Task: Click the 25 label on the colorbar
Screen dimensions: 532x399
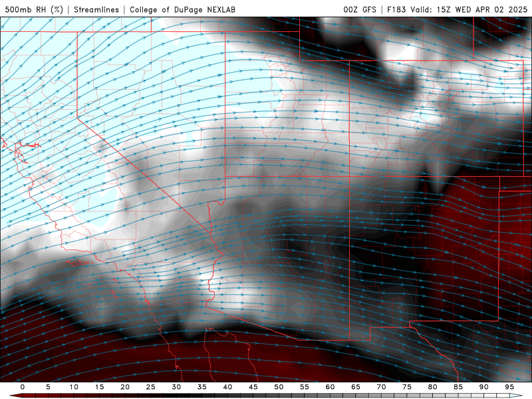Action: (x=151, y=387)
